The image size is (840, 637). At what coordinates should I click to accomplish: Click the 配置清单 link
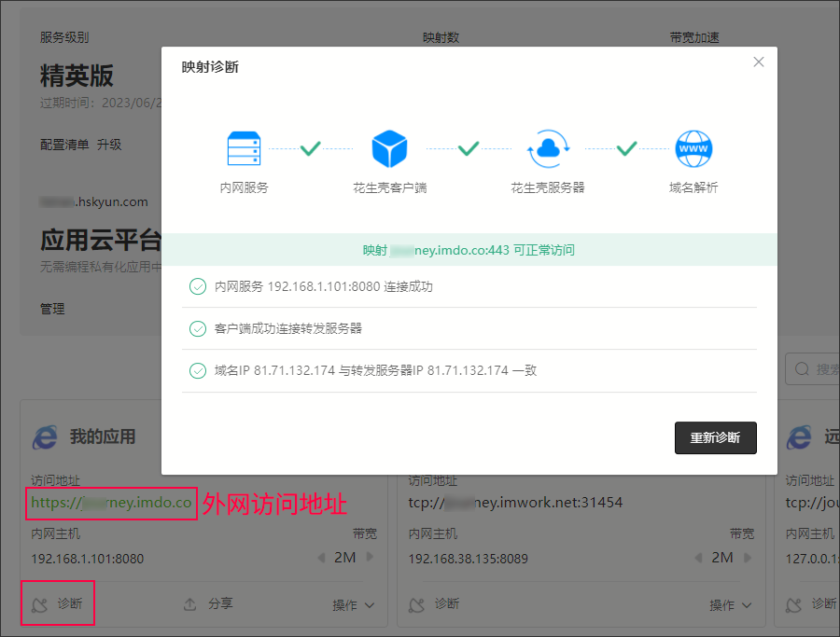[64, 145]
